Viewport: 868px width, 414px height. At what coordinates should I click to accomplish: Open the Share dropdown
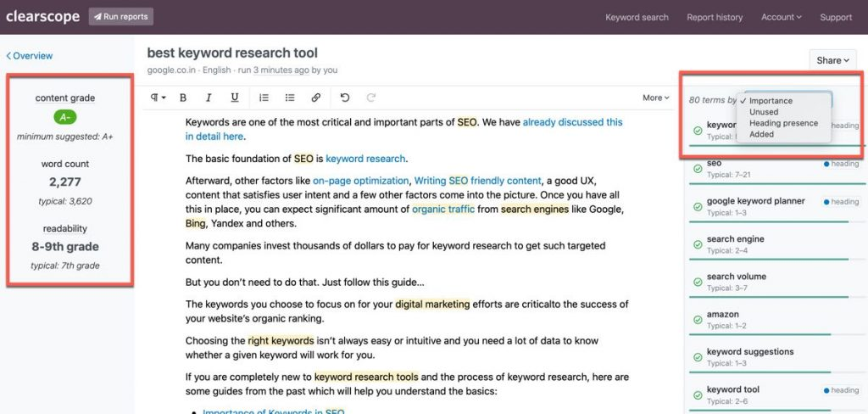tap(832, 60)
